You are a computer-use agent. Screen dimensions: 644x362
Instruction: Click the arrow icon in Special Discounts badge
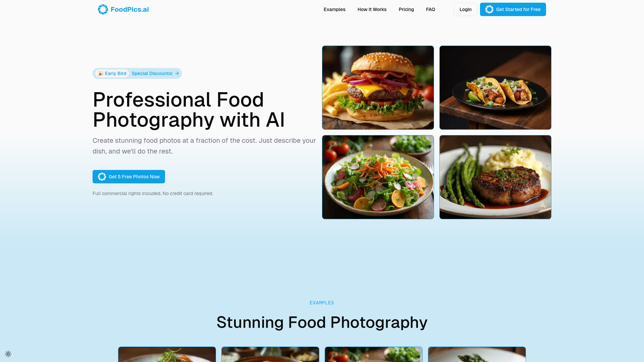(177, 73)
